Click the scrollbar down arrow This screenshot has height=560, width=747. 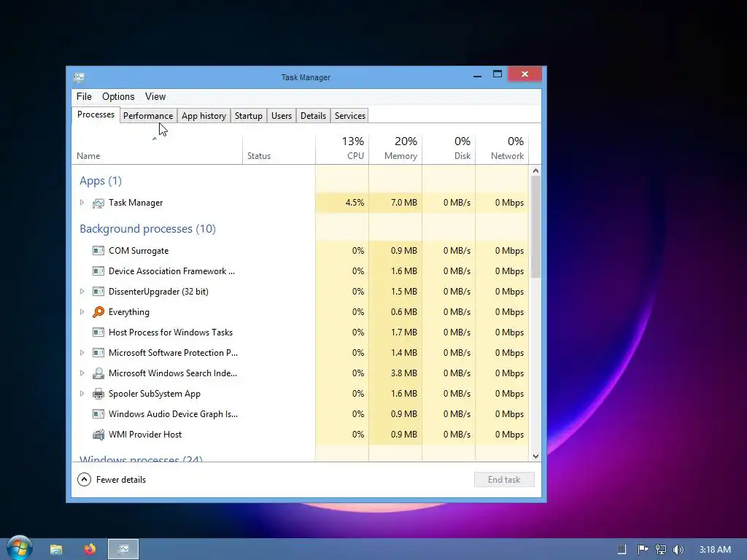[535, 456]
